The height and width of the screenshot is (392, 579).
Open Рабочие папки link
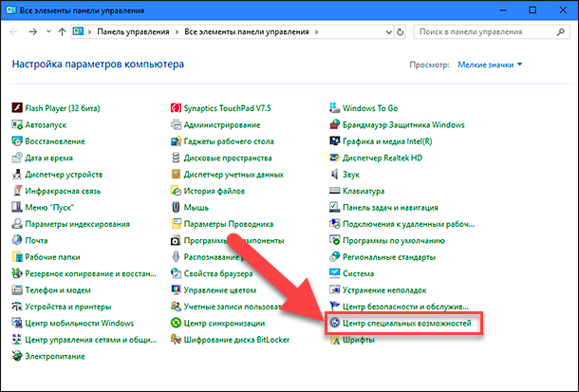pos(52,257)
